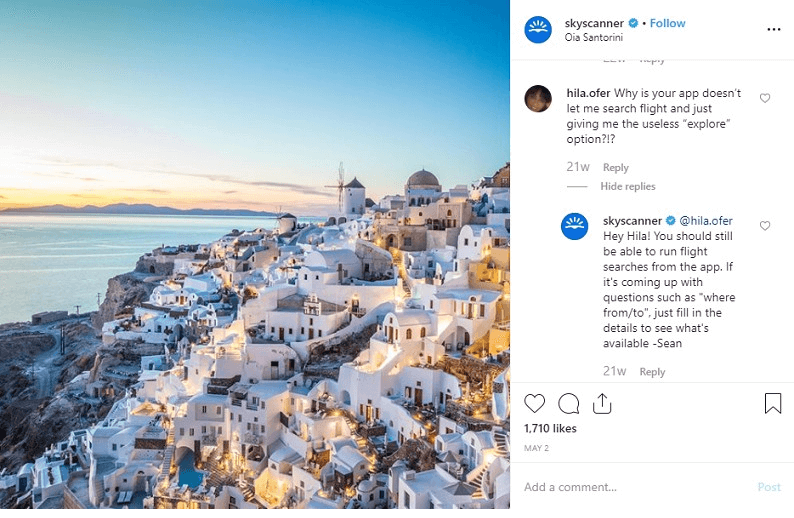The width and height of the screenshot is (794, 518).
Task: Click the skyscanner profile avatar in header
Action: (x=538, y=30)
